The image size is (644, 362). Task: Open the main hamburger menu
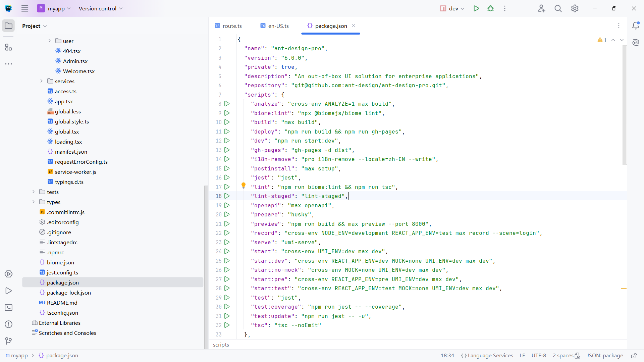(x=24, y=8)
